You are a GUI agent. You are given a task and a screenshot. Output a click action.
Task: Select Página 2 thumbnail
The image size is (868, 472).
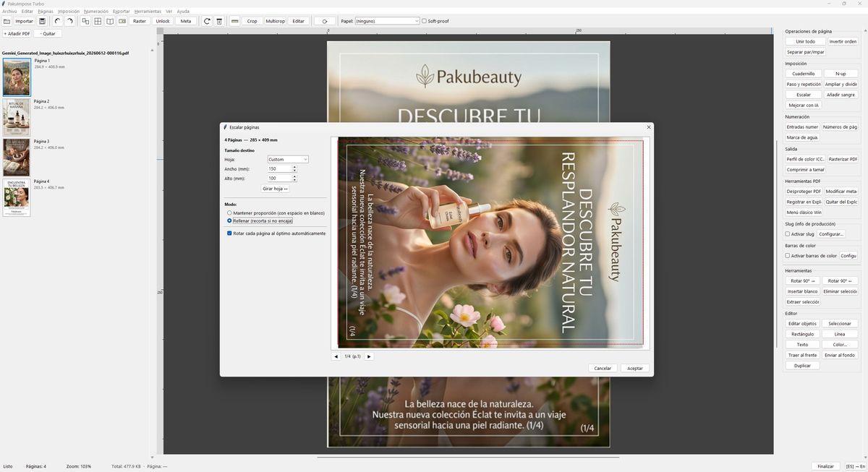17,118
